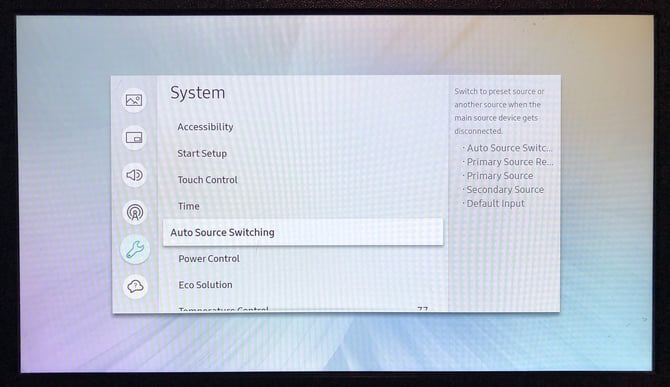The image size is (670, 387).
Task: Open the Support cloud question icon
Action: (x=135, y=286)
